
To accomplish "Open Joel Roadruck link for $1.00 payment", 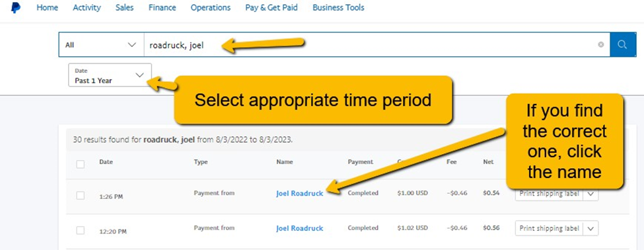I will (300, 194).
